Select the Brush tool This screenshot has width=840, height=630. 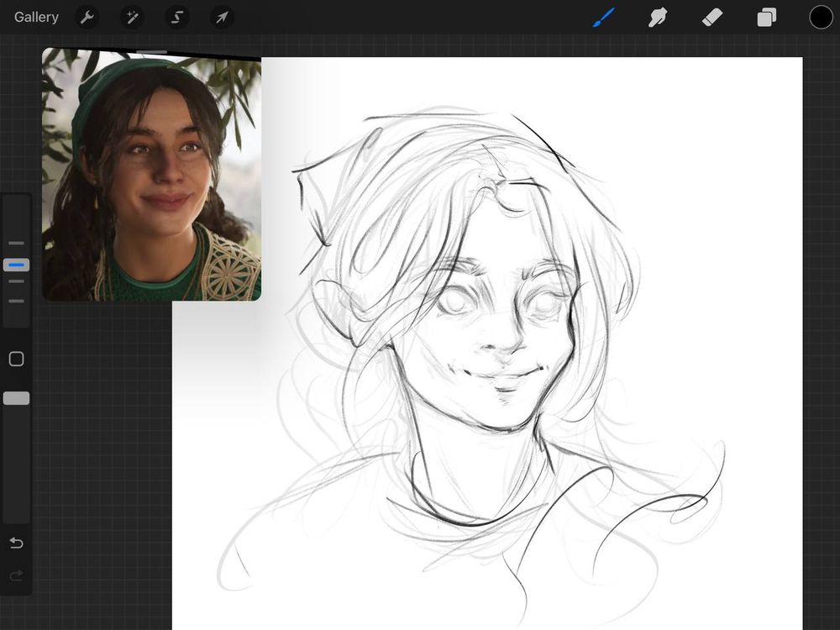tap(604, 17)
